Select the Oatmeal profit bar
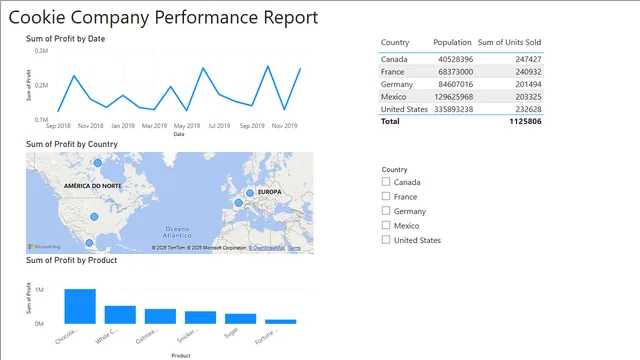The width and height of the screenshot is (640, 360). coord(160,316)
